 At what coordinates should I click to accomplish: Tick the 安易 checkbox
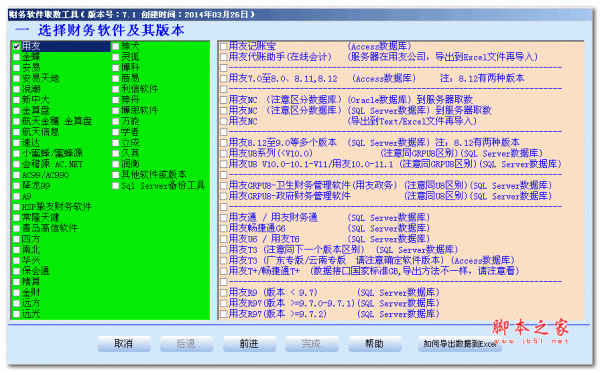click(x=16, y=68)
